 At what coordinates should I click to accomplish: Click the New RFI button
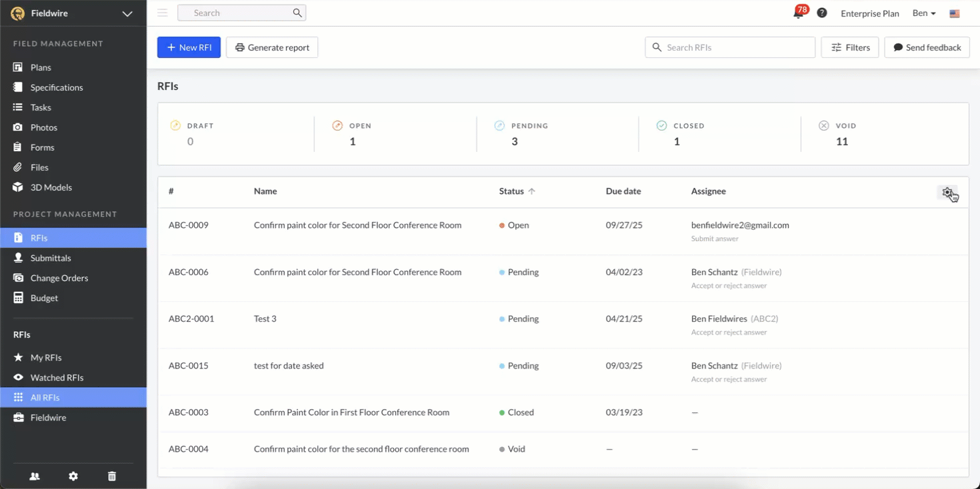[x=189, y=47]
